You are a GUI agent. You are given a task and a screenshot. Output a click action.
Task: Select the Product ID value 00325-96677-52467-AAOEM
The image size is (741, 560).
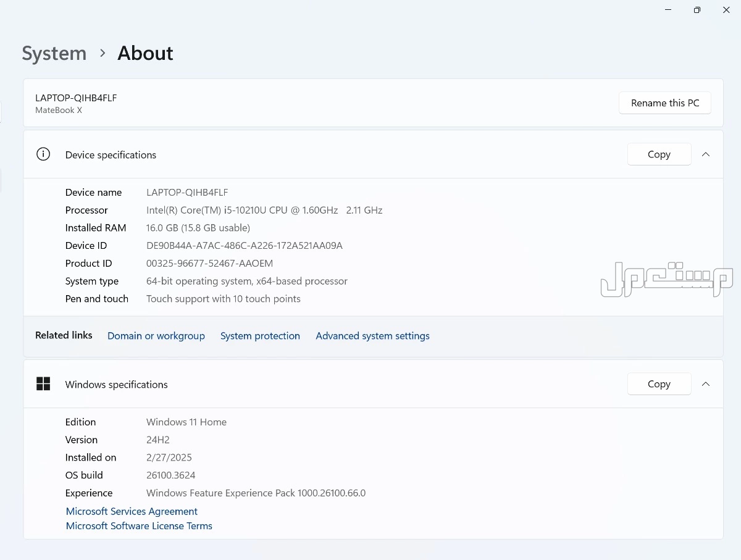pos(209,264)
